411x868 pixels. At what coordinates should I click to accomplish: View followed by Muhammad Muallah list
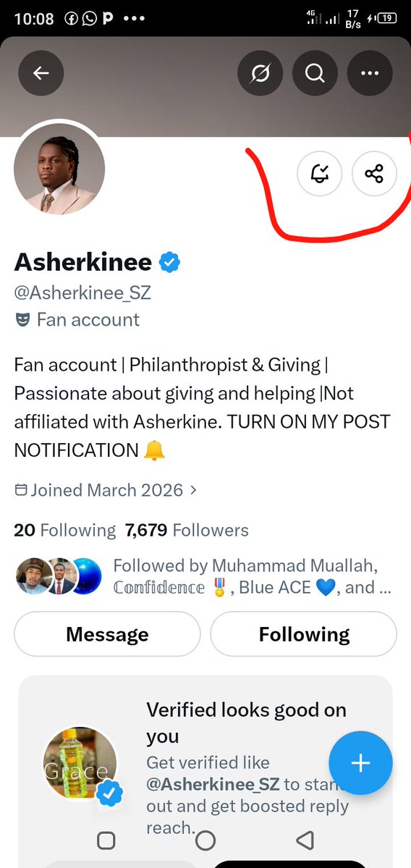click(x=203, y=576)
